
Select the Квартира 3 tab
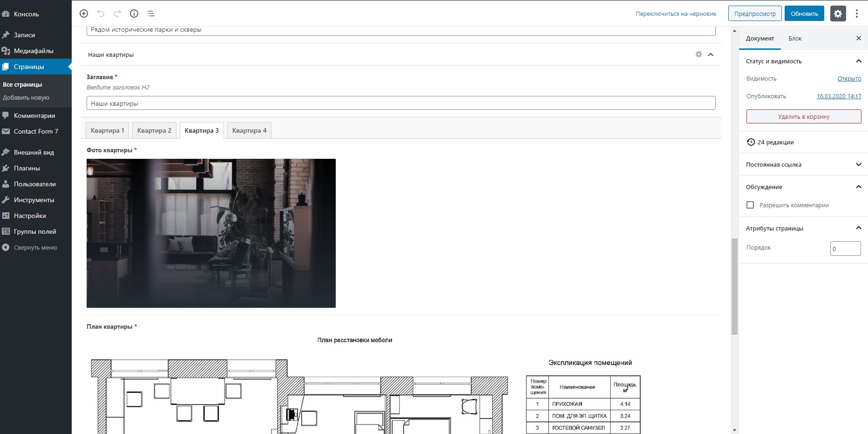click(202, 130)
